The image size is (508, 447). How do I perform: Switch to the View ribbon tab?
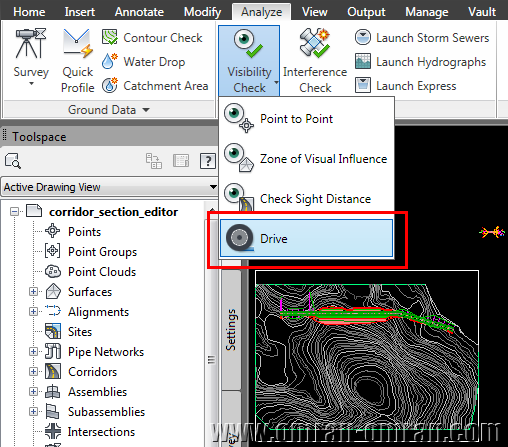315,12
